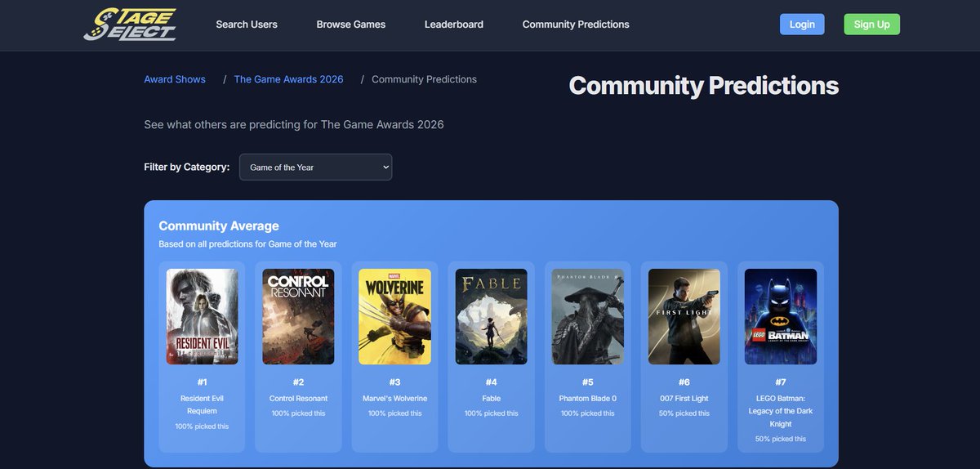Open the Leaderboard nav item

pyautogui.click(x=454, y=25)
